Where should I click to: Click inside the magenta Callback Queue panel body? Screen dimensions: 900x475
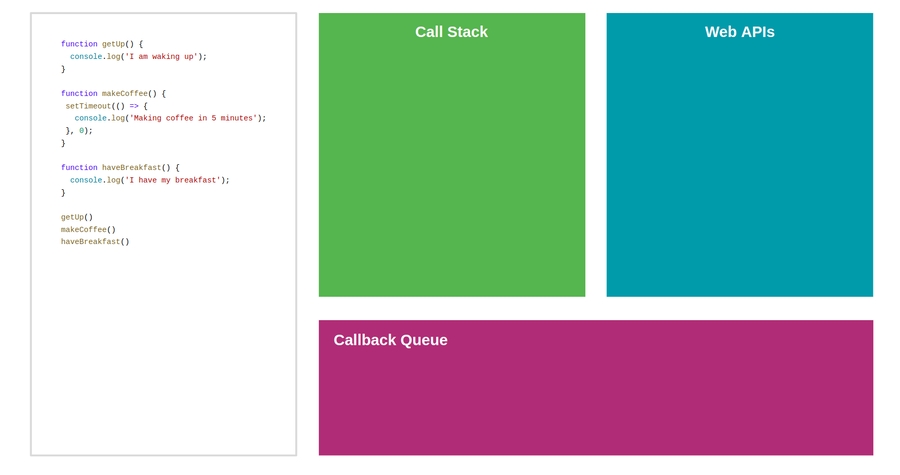(x=595, y=400)
